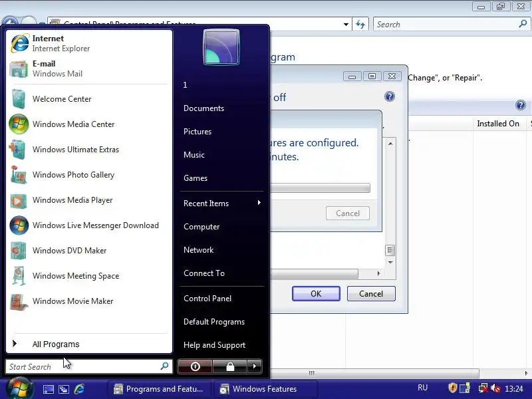Click Show Desktop quick launch icon
The image size is (532, 399).
pyautogui.click(x=48, y=389)
